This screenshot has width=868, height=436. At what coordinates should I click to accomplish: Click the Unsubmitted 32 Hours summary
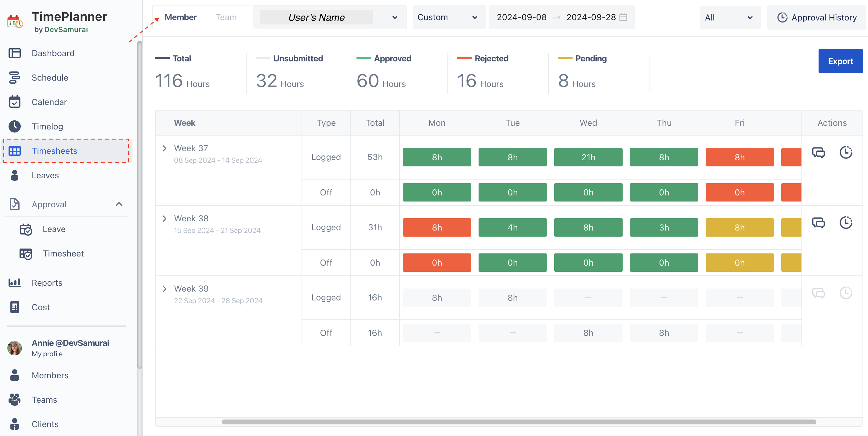[x=289, y=72]
